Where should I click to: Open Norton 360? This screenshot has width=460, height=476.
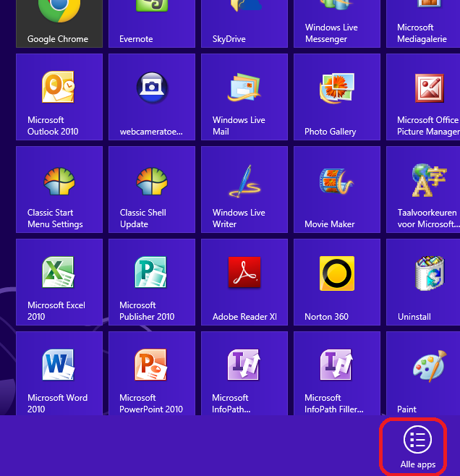(337, 282)
